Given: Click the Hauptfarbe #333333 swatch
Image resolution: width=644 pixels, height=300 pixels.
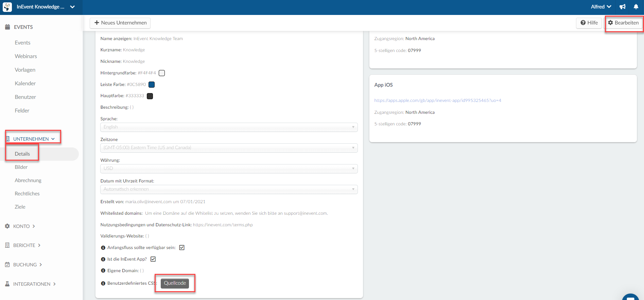Looking at the screenshot, I should tap(150, 96).
